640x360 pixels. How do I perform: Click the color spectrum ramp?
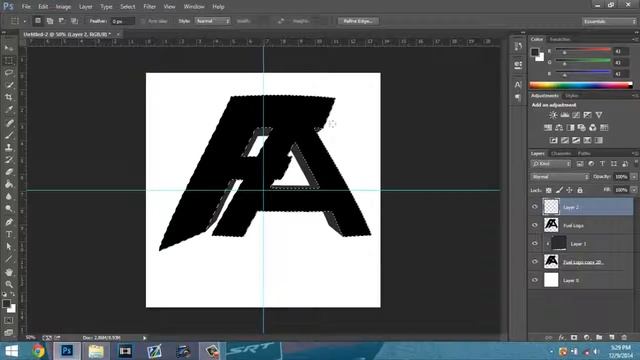tap(581, 85)
